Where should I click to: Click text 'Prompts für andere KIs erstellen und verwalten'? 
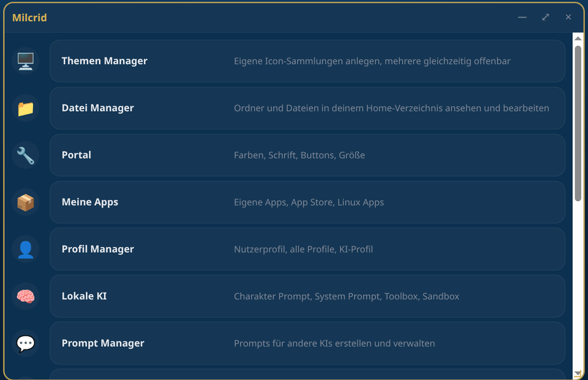(335, 344)
